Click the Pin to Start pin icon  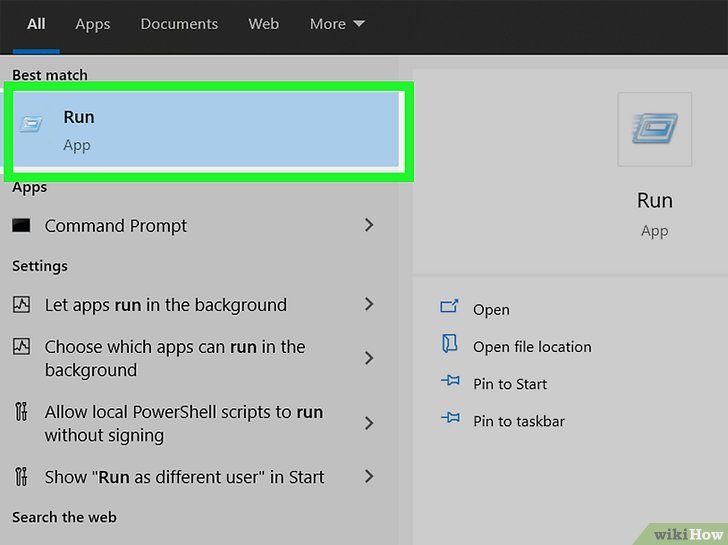pos(449,383)
